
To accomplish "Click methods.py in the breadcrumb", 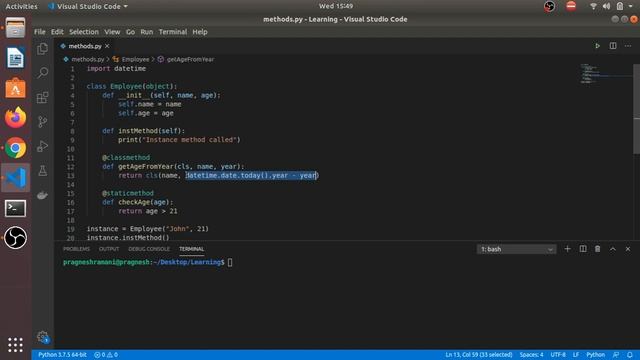I will [87, 59].
